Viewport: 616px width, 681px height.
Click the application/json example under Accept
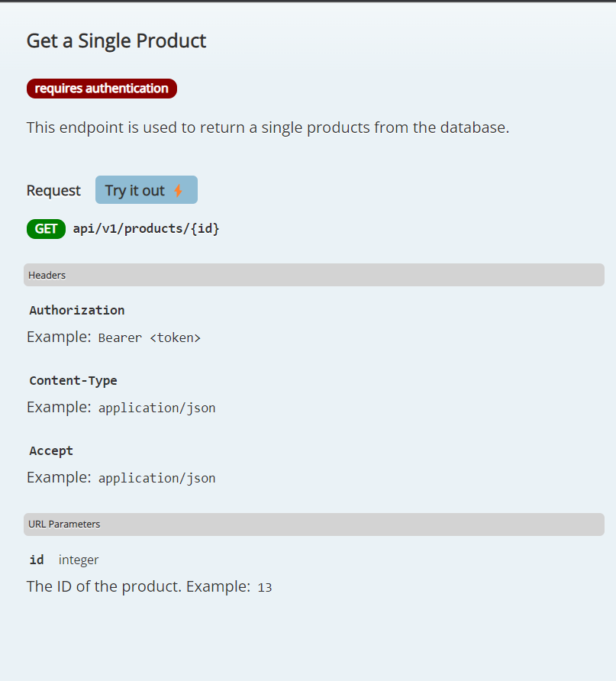point(156,477)
